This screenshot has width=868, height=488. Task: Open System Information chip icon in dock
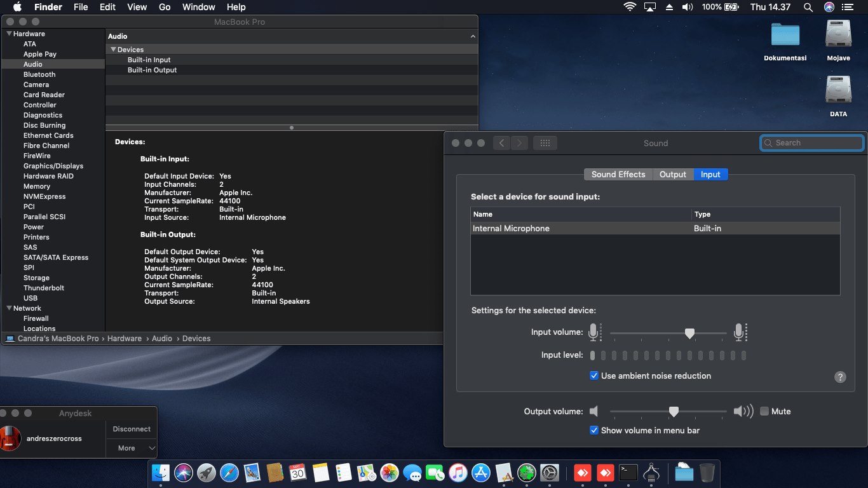click(651, 472)
